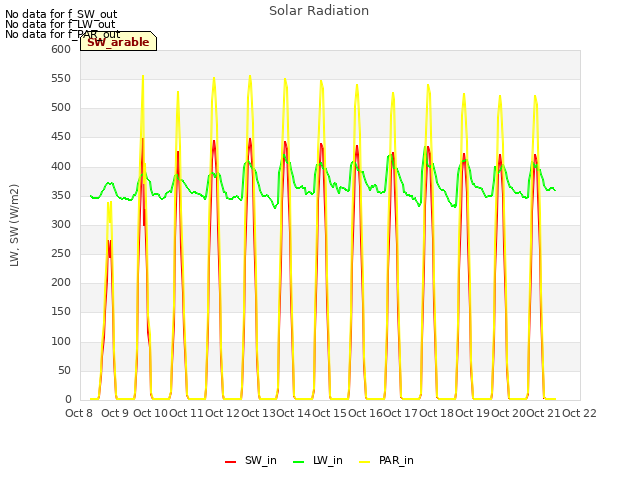
Task: Click the SW_arable annotation box
Action: (118, 41)
